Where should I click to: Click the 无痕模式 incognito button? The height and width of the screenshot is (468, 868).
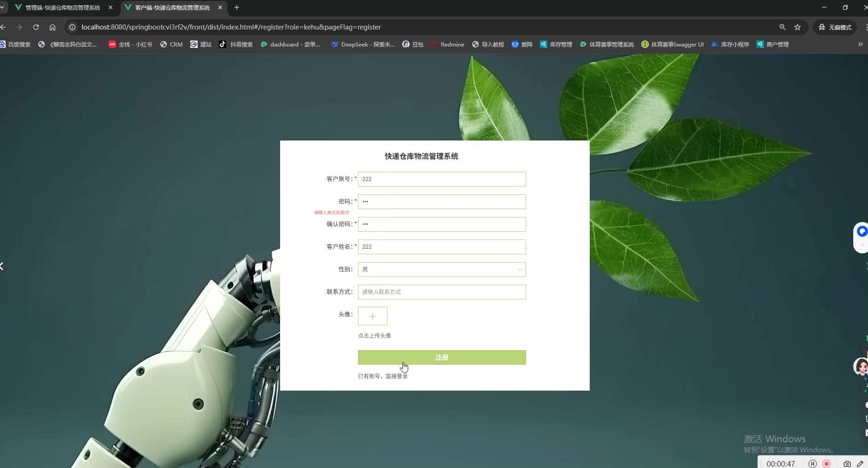point(835,27)
